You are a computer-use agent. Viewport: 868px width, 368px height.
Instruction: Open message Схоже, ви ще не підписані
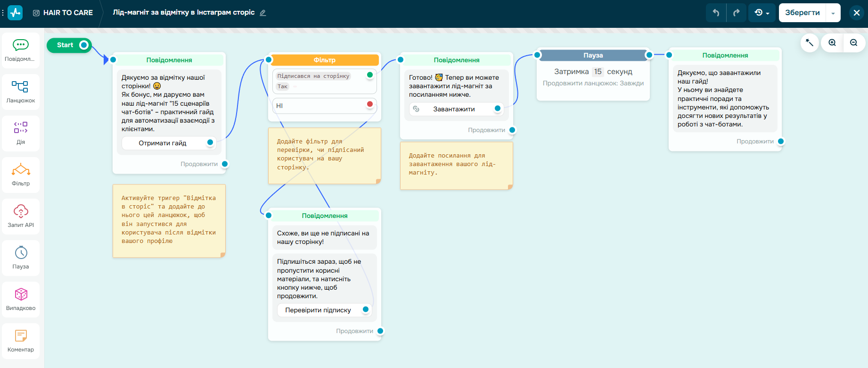tap(325, 237)
